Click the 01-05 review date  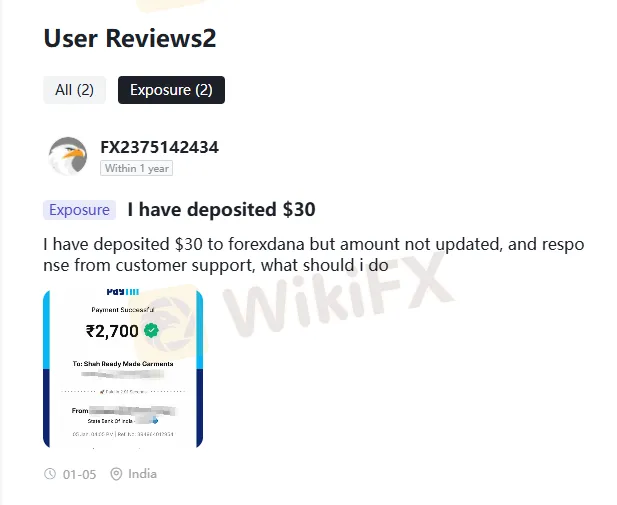[x=79, y=474]
